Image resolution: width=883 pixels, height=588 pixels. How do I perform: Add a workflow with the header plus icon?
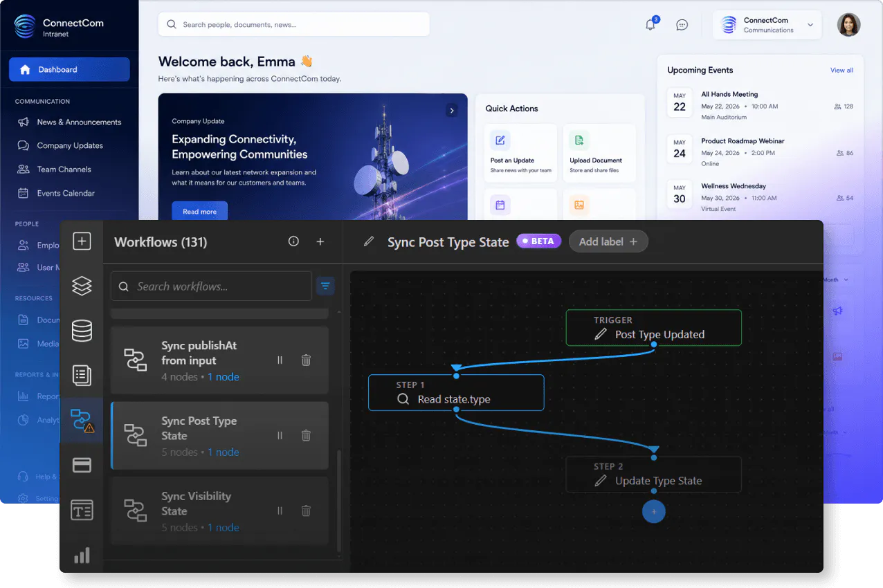tap(320, 241)
